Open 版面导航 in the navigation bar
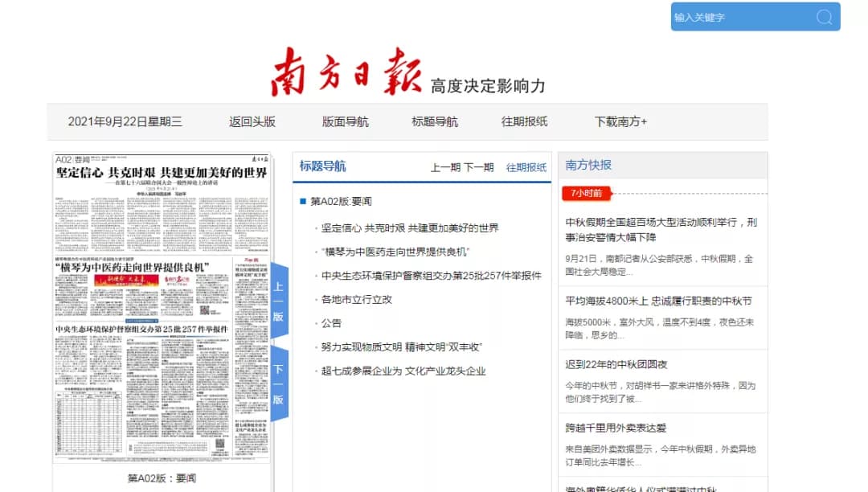The width and height of the screenshot is (868, 492). pos(346,121)
